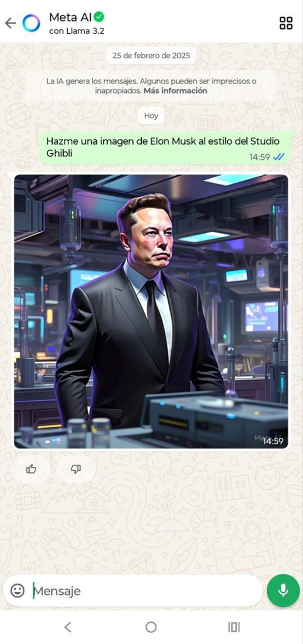Image resolution: width=303 pixels, height=644 pixels.
Task: Tap the blue double-check read receipt
Action: click(x=278, y=157)
